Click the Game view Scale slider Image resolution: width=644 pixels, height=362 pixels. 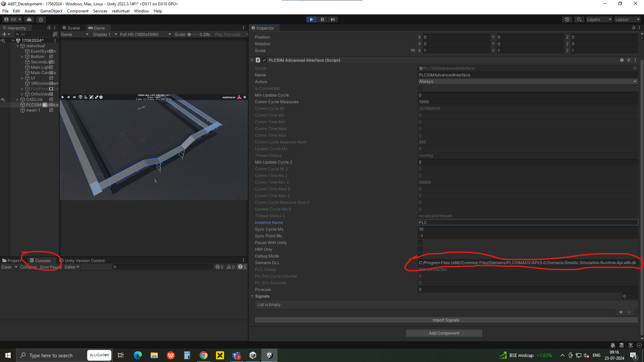[x=193, y=34]
